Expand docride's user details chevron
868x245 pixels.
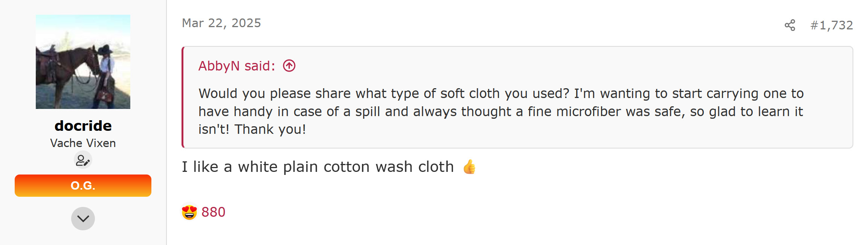[83, 219]
